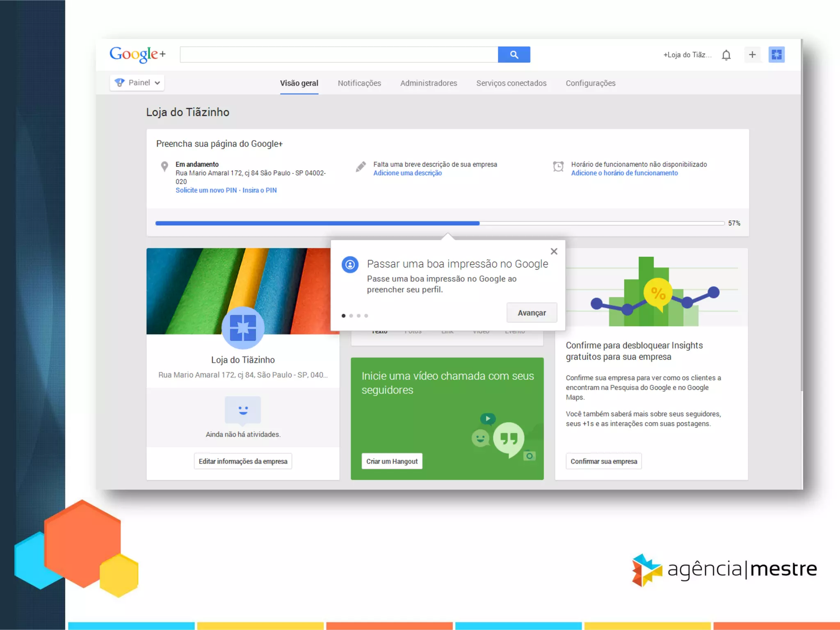The width and height of the screenshot is (840, 630).
Task: Open the page avatar icon in header
Action: (776, 55)
